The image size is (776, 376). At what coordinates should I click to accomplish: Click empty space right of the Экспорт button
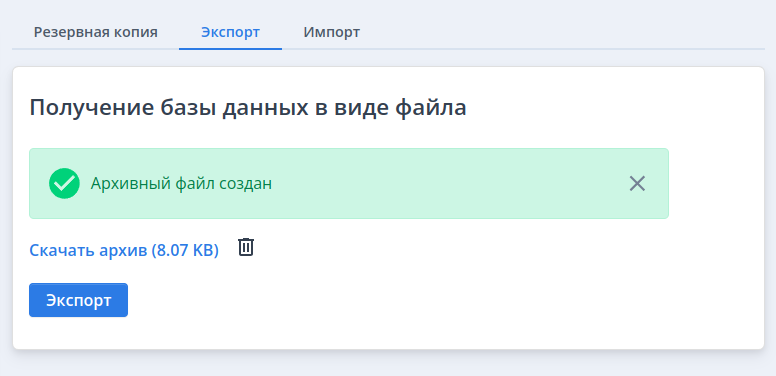[x=396, y=300]
